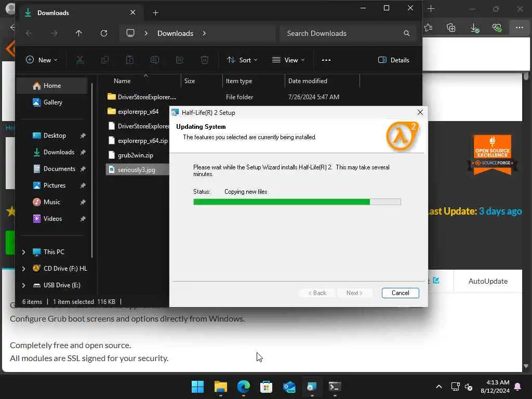
Task: Click Edge Favorites star icon in toolbar
Action: point(428,28)
